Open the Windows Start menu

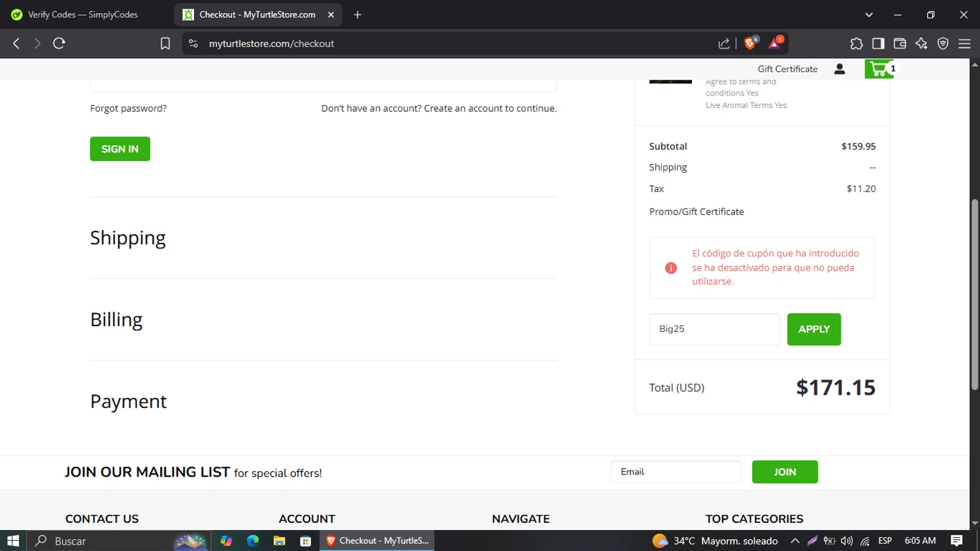13,541
